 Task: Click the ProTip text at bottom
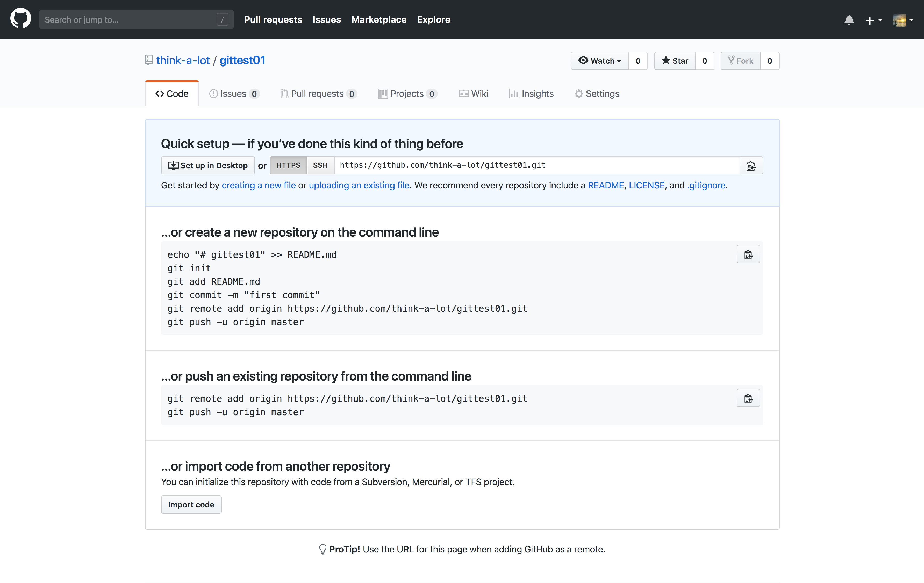tap(462, 549)
